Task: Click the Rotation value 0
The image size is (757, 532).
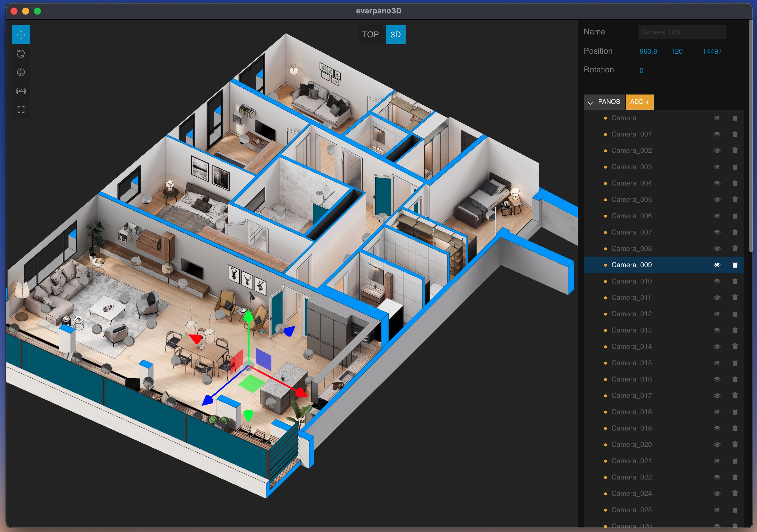Action: [641, 71]
